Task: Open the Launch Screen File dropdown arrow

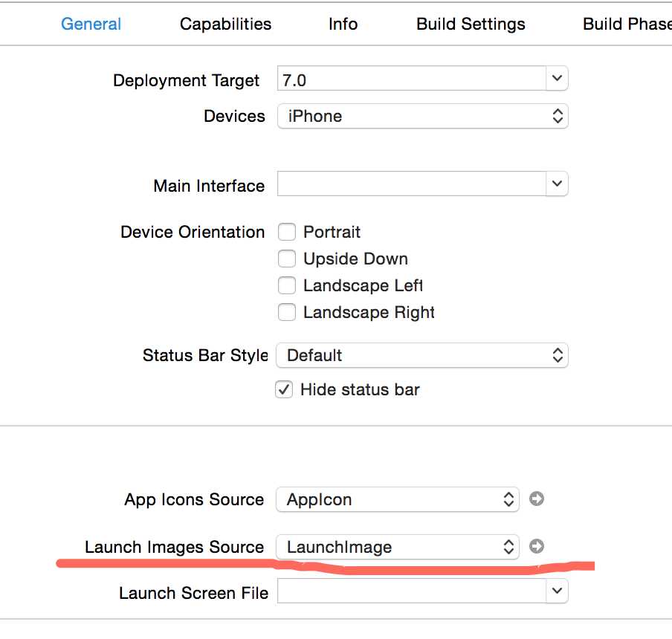Action: click(x=557, y=591)
